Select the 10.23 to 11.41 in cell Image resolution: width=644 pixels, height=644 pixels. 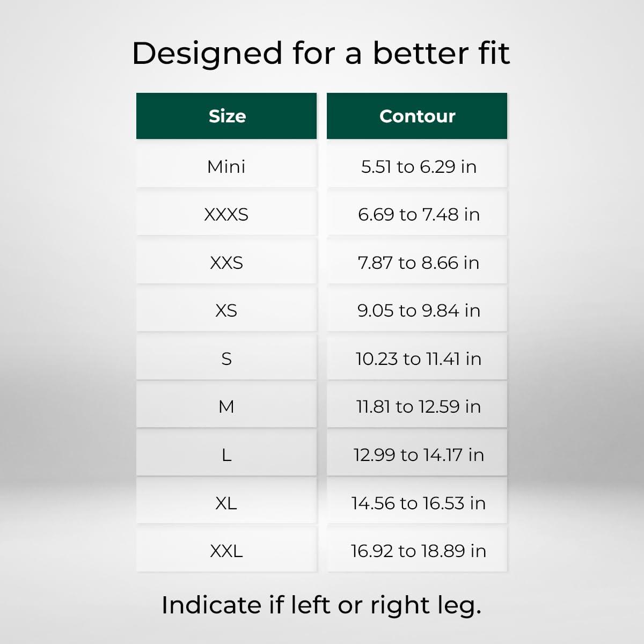pyautogui.click(x=418, y=358)
